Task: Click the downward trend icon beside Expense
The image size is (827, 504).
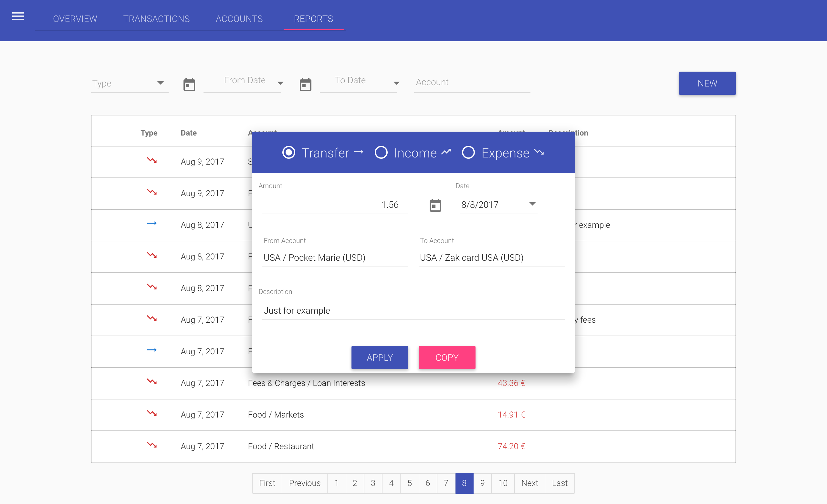Action: [539, 153]
